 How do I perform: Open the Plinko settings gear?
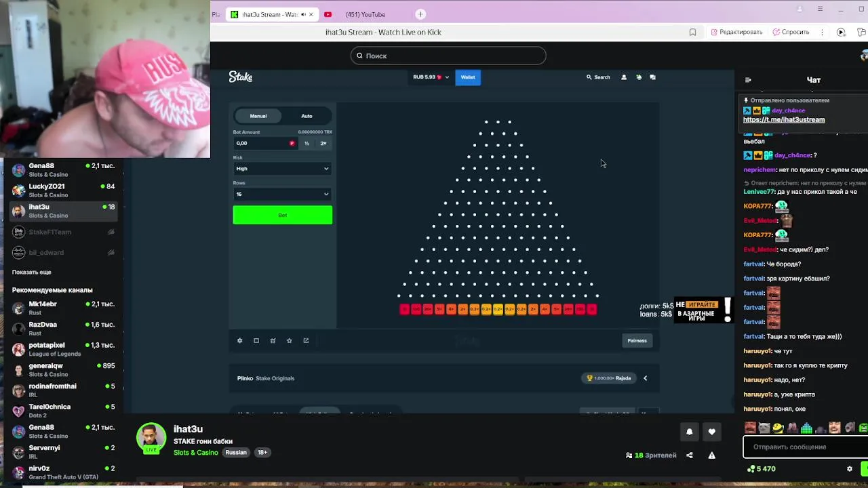pyautogui.click(x=239, y=340)
